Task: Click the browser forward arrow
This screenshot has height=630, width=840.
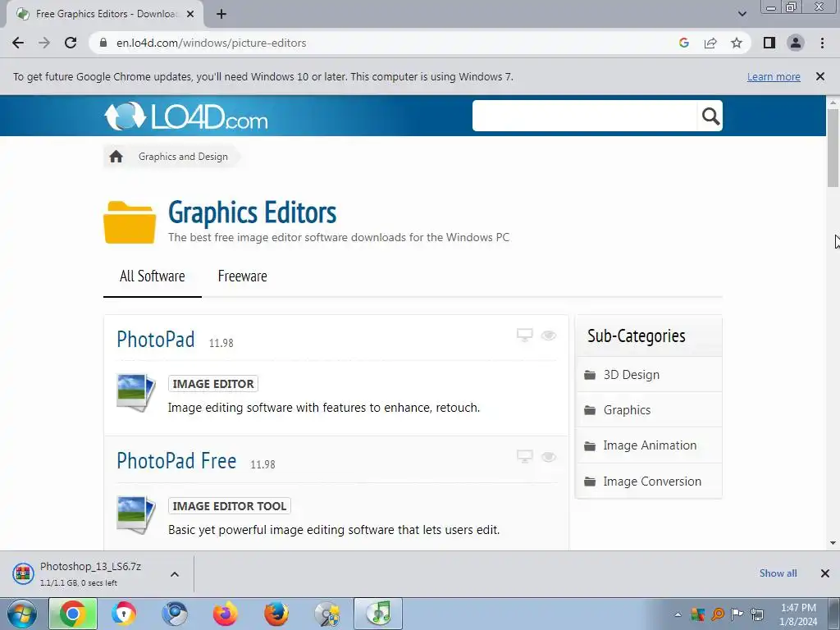Action: [44, 43]
